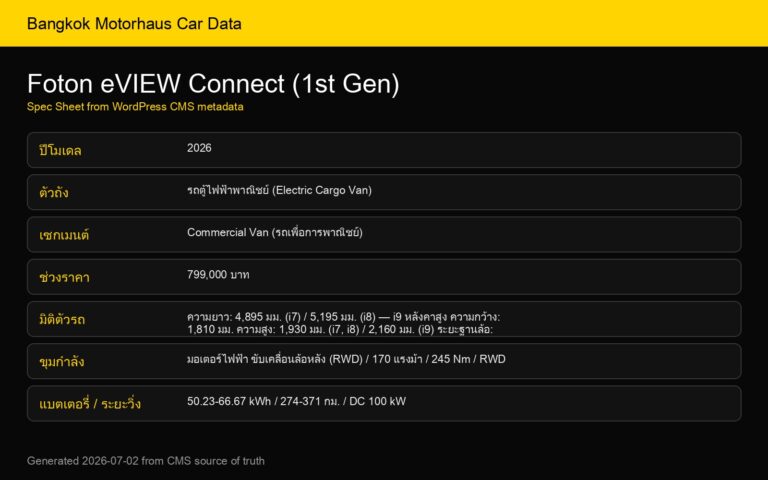Select the Commercial Van segment value
The image size is (768, 480).
[275, 232]
